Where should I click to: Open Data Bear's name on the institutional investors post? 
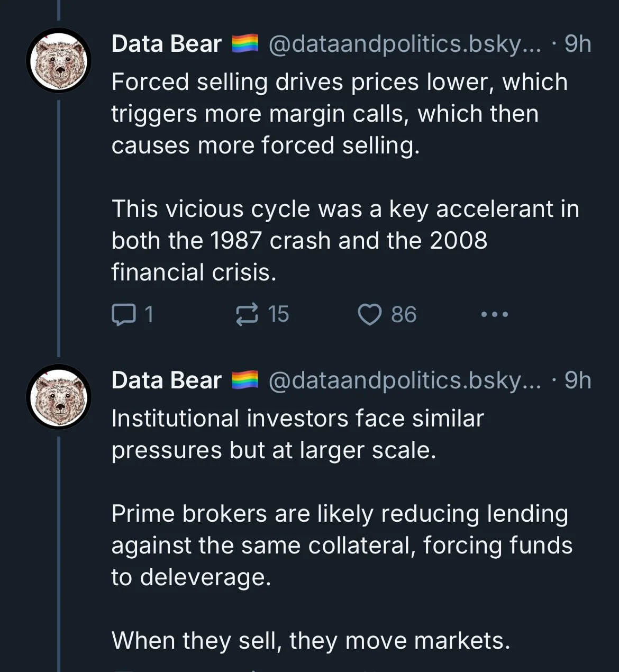pyautogui.click(x=166, y=380)
